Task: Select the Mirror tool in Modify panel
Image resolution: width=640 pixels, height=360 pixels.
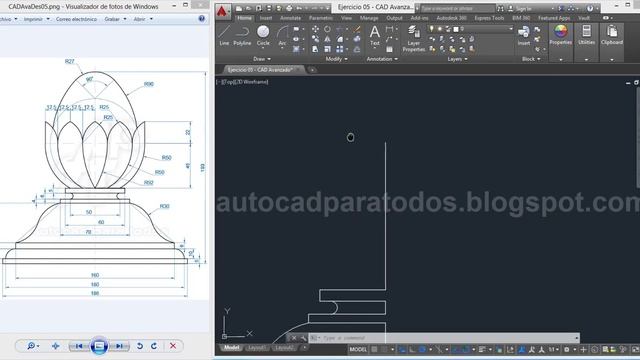Action: (327, 39)
